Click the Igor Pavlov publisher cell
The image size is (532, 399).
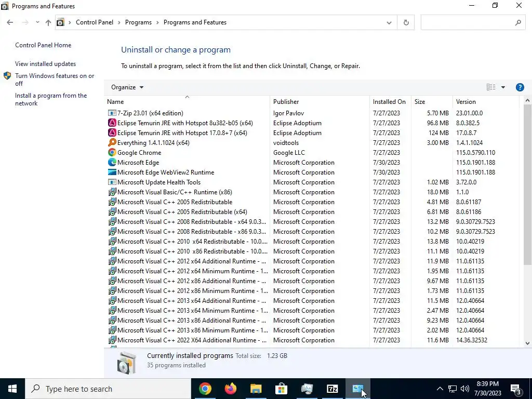[x=288, y=113]
